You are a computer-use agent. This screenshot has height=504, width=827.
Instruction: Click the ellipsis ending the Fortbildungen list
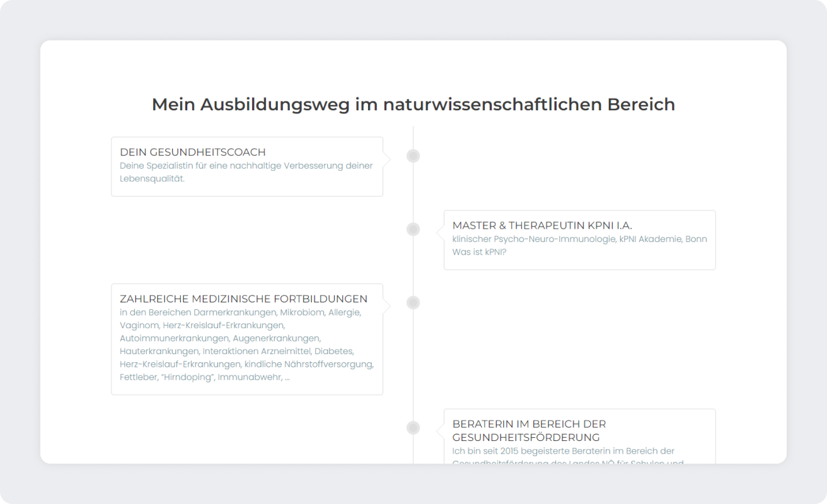pos(287,377)
